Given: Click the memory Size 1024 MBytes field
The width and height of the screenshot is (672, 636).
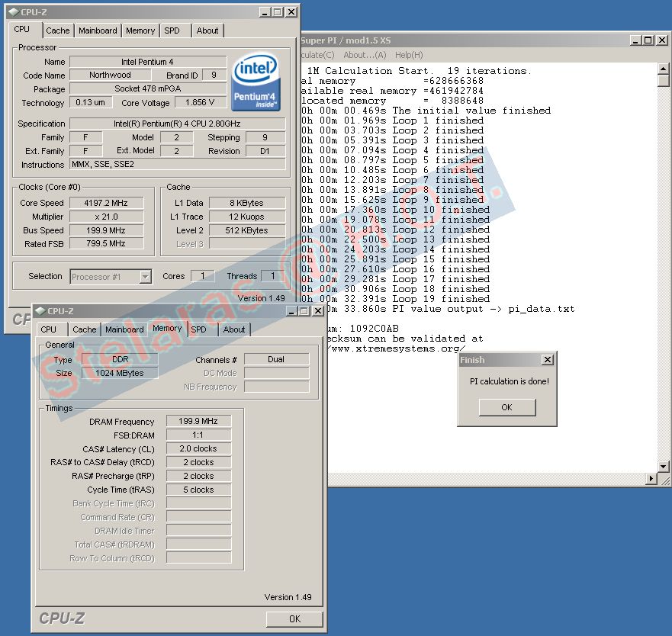Looking at the screenshot, I should pos(120,373).
